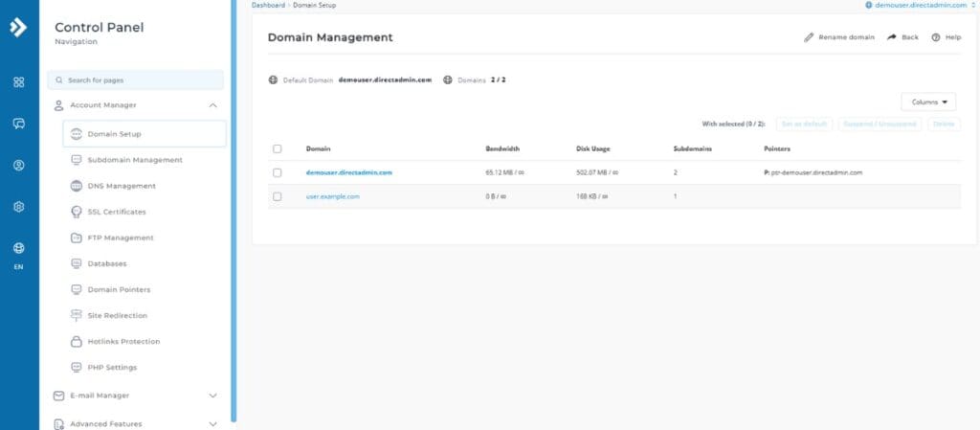980x430 pixels.
Task: Check the box for user.example.com row
Action: click(x=278, y=196)
